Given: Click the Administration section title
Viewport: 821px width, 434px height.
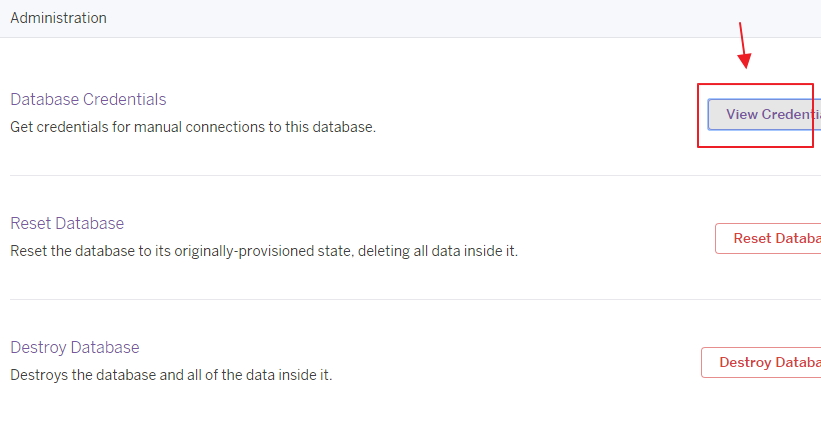Looking at the screenshot, I should click(x=58, y=18).
